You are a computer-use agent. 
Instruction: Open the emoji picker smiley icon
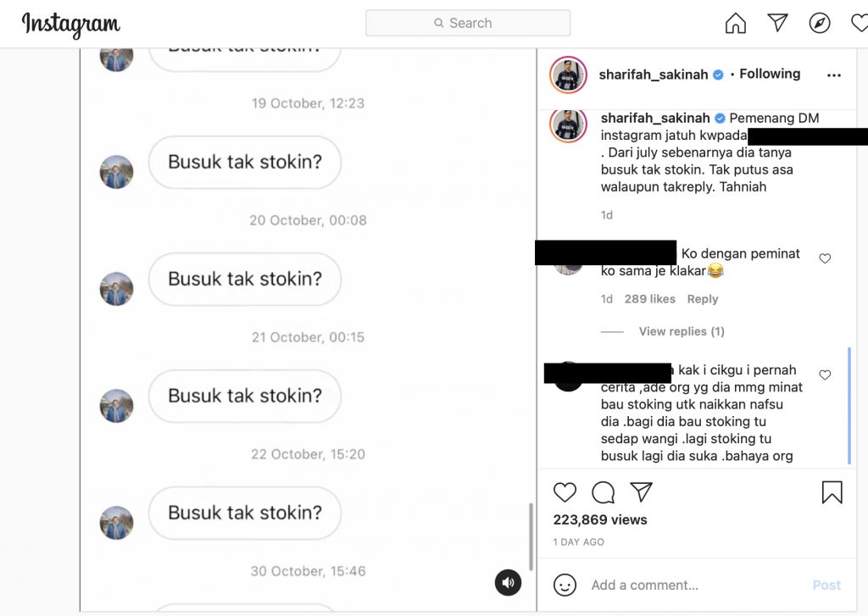[x=565, y=585]
